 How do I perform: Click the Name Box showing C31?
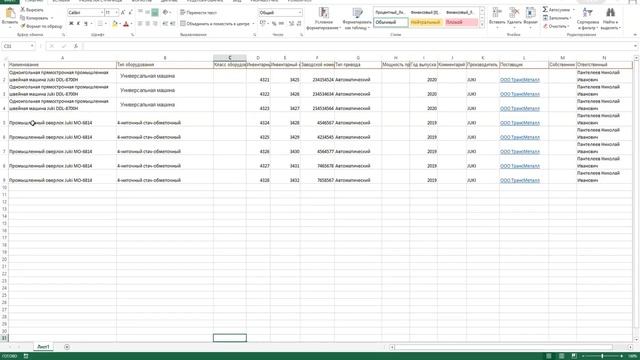coord(16,46)
